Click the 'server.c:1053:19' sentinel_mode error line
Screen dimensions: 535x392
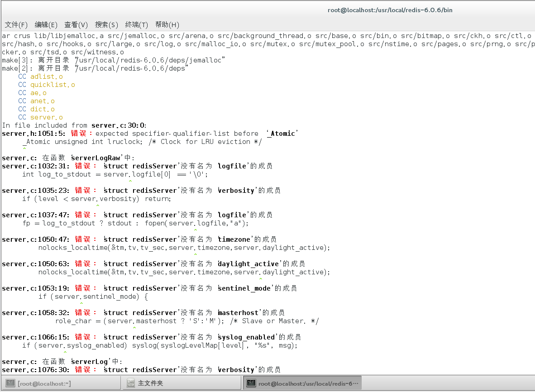(149, 288)
